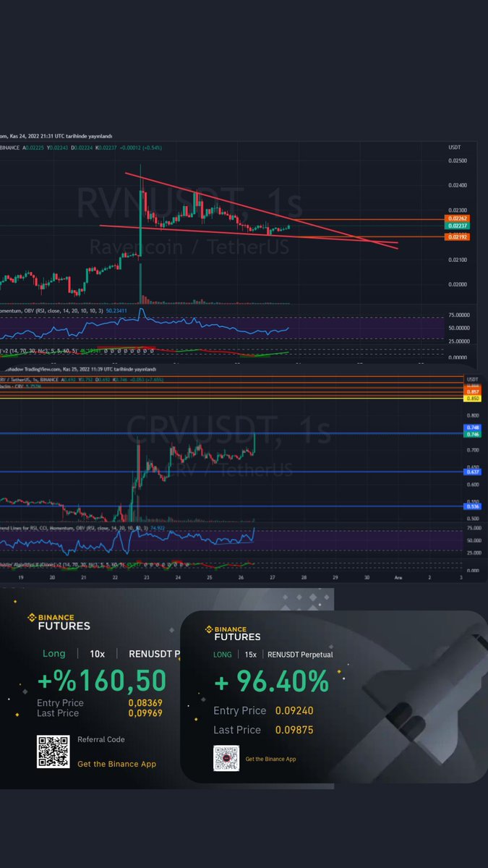Select the orange 0.857 price label
Image resolution: width=488 pixels, height=868 pixels.
[x=474, y=392]
